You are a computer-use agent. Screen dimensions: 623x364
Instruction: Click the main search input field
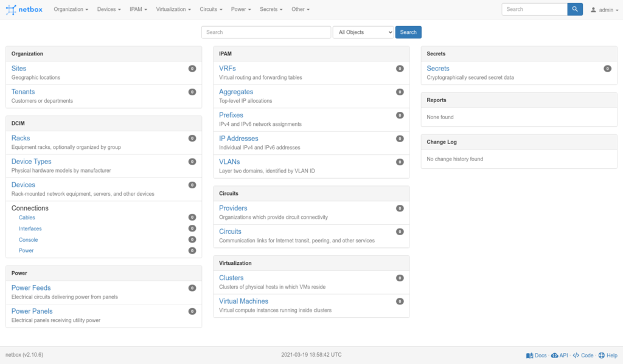tap(266, 32)
